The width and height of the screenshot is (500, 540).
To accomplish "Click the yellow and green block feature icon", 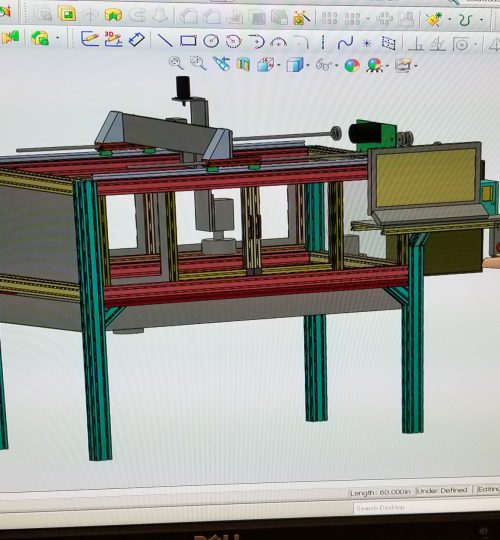I will (x=113, y=15).
